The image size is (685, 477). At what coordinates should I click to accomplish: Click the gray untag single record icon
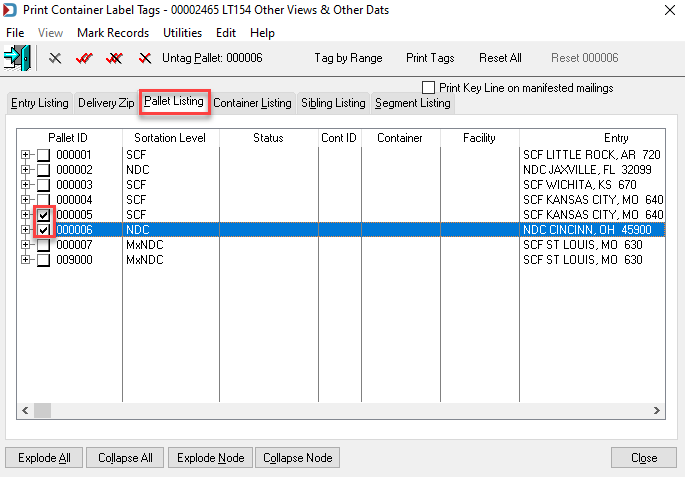[x=55, y=58]
